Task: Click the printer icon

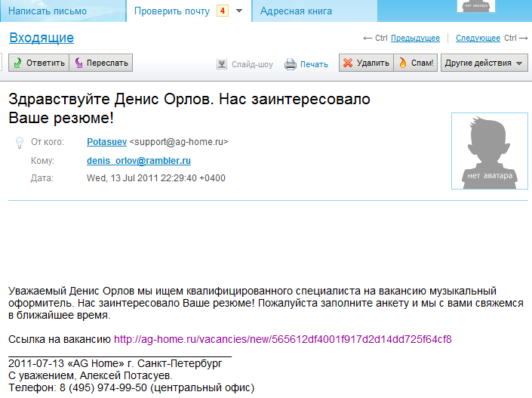Action: pos(290,64)
